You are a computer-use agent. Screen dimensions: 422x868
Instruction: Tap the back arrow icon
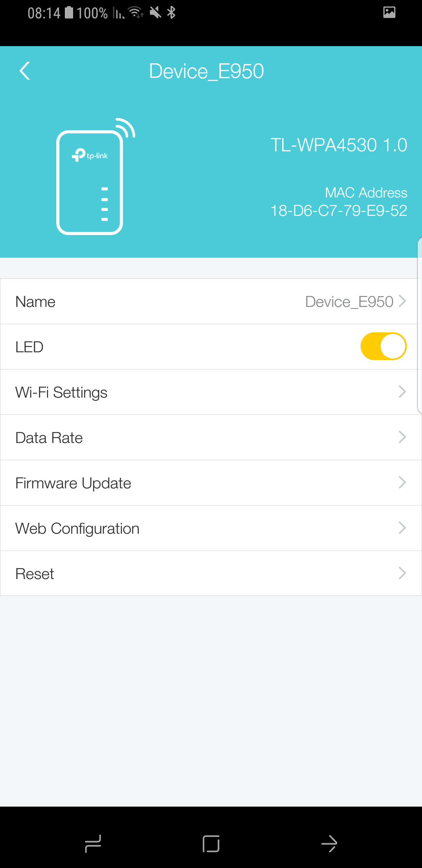[25, 71]
